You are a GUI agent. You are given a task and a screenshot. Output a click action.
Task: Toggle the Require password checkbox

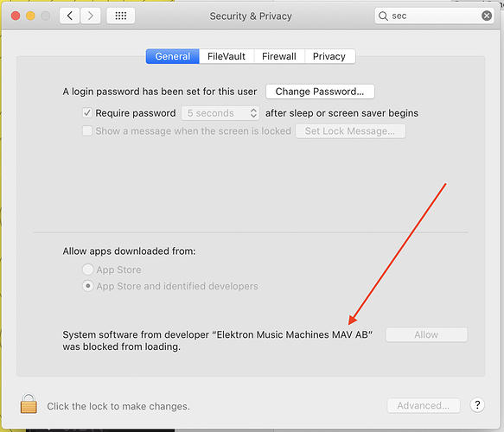coord(87,113)
